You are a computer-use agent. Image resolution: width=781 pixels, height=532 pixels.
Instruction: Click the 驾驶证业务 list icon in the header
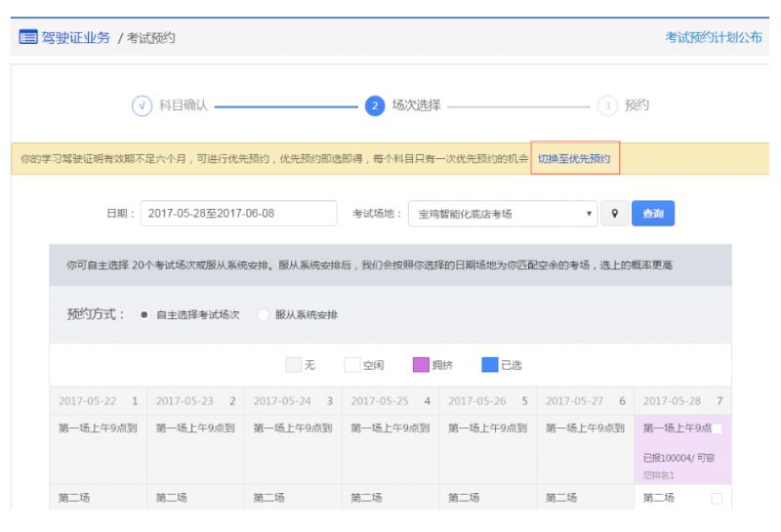27,37
